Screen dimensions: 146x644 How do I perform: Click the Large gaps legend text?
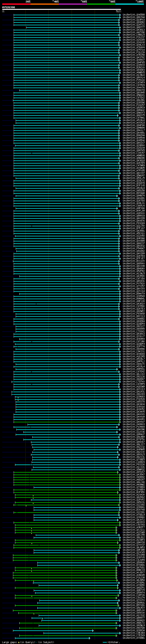28,642
